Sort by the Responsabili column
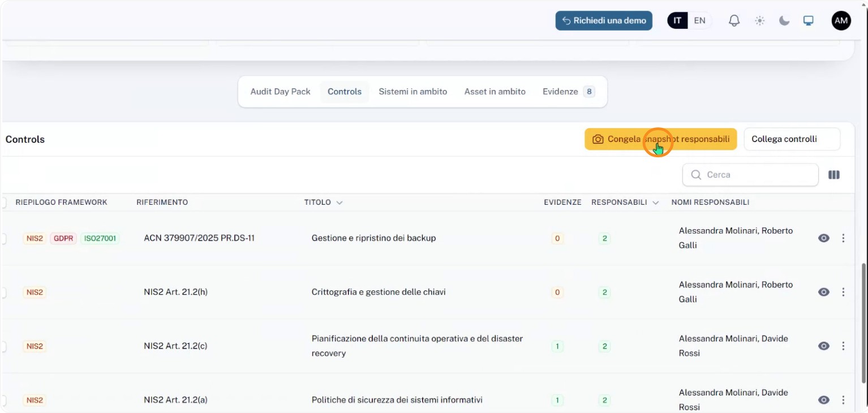The width and height of the screenshot is (868, 413). (x=625, y=202)
